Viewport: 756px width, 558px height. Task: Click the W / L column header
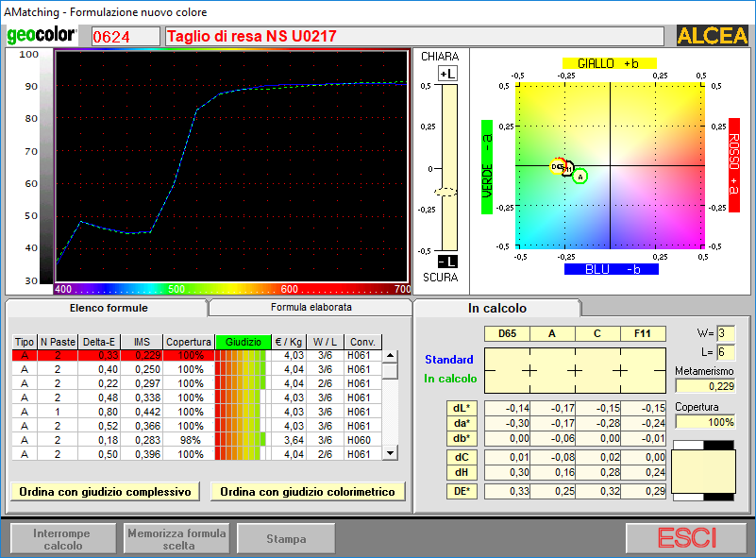coord(325,342)
